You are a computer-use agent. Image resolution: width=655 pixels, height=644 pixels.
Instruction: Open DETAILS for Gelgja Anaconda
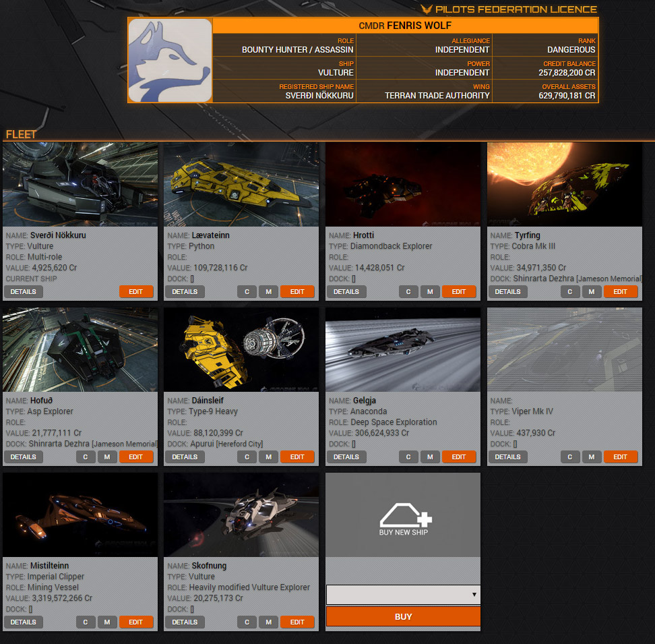[x=346, y=457]
